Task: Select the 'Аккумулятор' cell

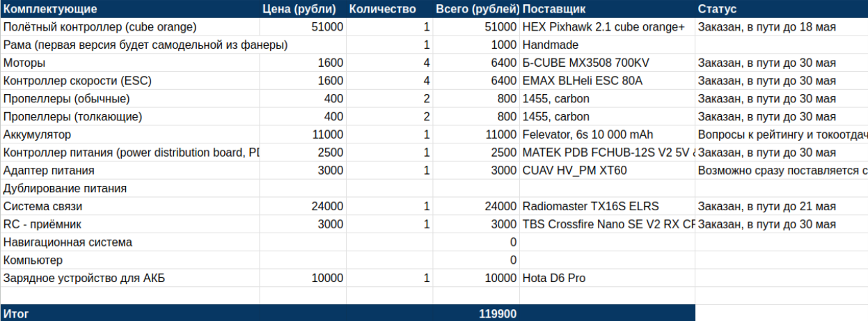Action: (x=129, y=134)
